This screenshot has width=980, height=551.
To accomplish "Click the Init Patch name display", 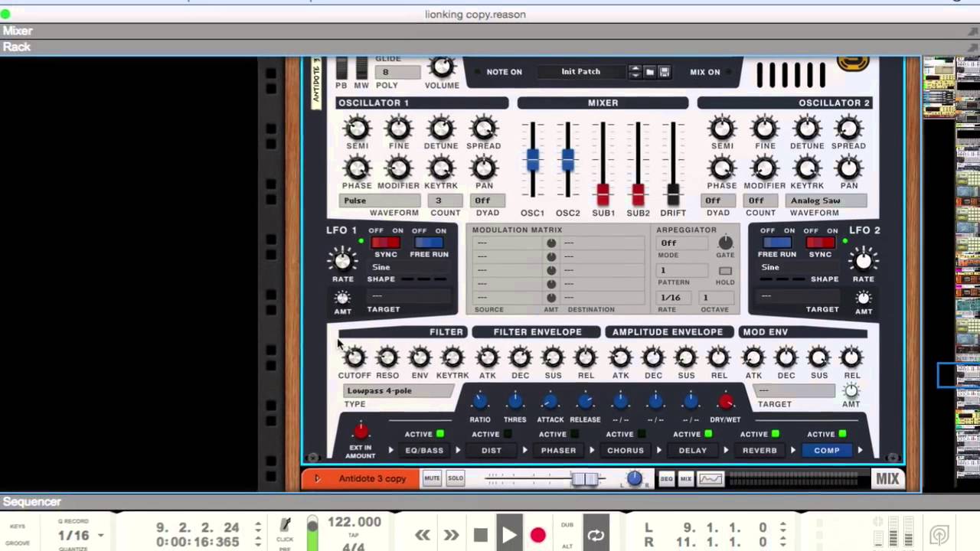I will (x=581, y=72).
